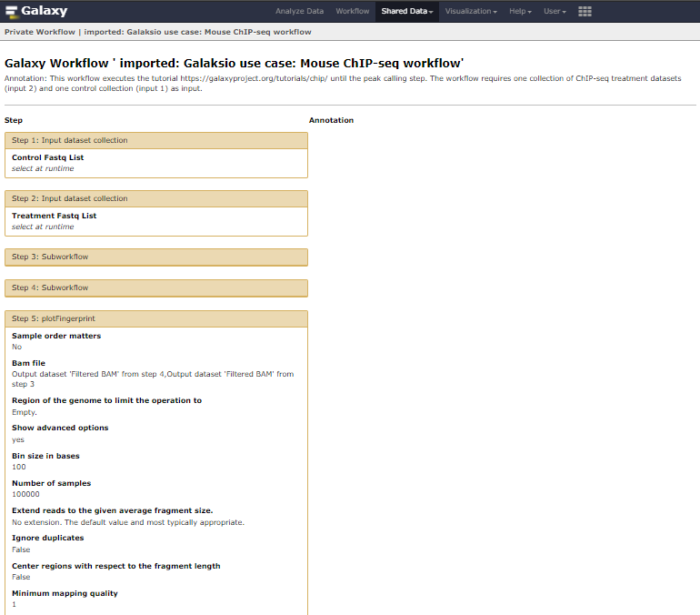This screenshot has height=615, width=700.
Task: Click the Private Workflow breadcrumb text
Action: click(40, 32)
